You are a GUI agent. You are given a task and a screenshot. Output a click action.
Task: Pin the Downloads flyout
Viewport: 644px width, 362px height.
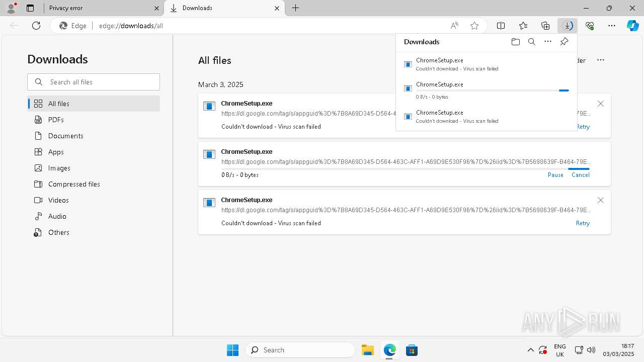(564, 42)
